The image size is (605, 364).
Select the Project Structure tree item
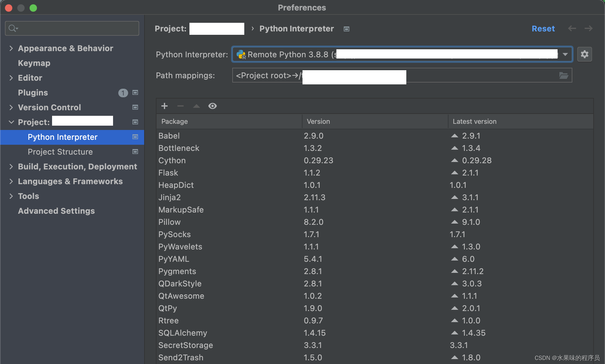pyautogui.click(x=60, y=152)
